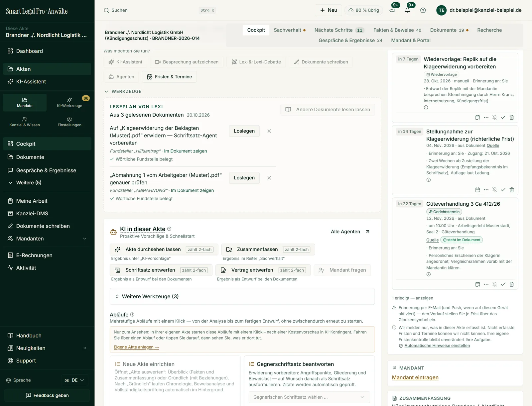
Task: Click the Suchen search field
Action: click(x=160, y=10)
